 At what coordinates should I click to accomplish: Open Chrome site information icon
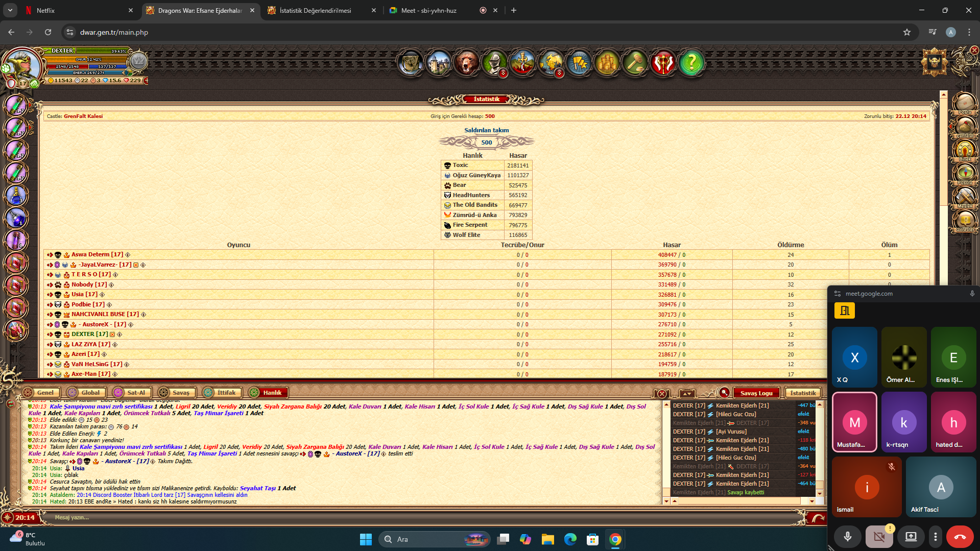pos(70,32)
